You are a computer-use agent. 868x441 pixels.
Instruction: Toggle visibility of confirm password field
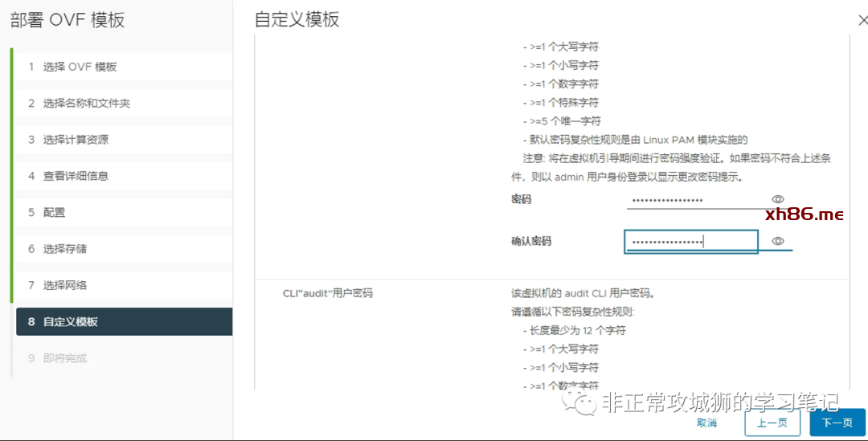777,241
